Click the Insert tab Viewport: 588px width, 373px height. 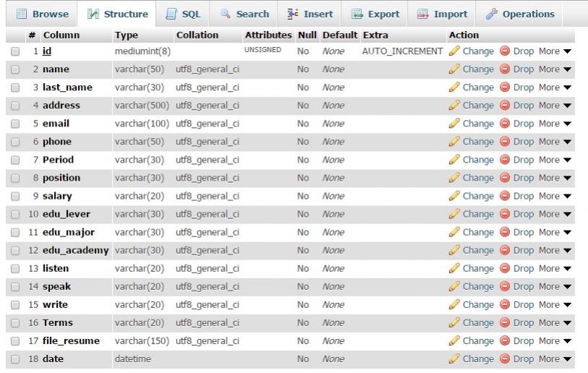[x=314, y=14]
